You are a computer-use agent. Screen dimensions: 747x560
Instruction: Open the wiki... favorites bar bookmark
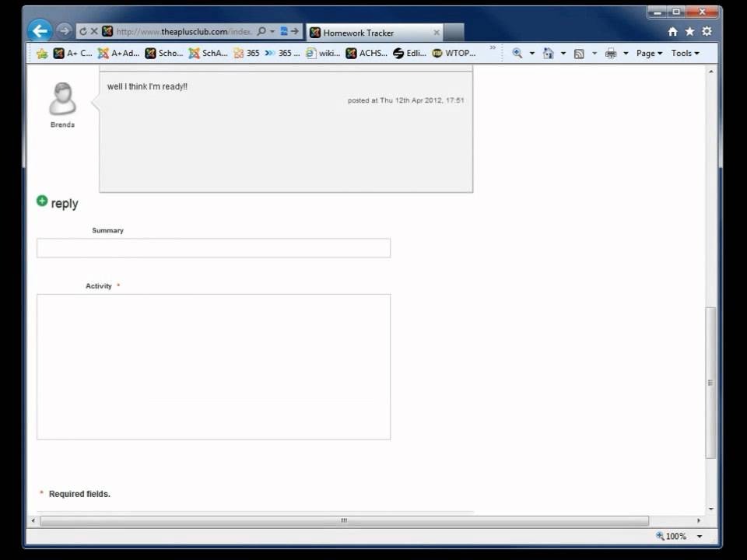[323, 54]
